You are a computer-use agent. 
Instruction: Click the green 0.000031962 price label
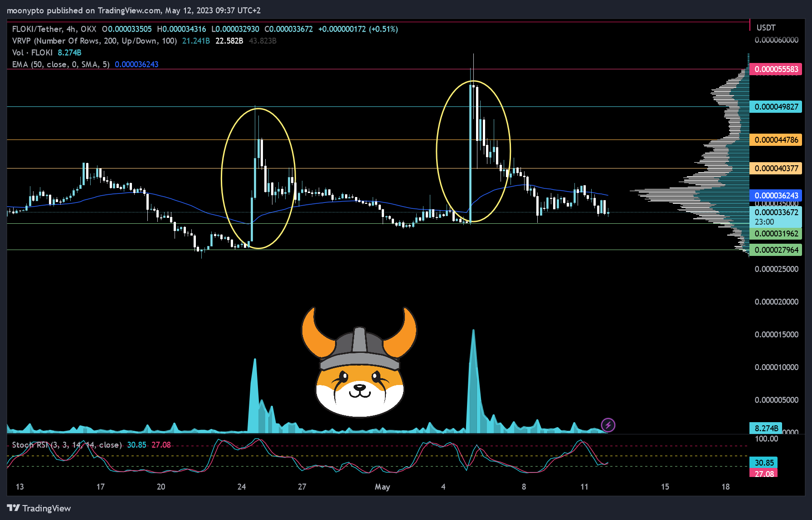(x=776, y=234)
